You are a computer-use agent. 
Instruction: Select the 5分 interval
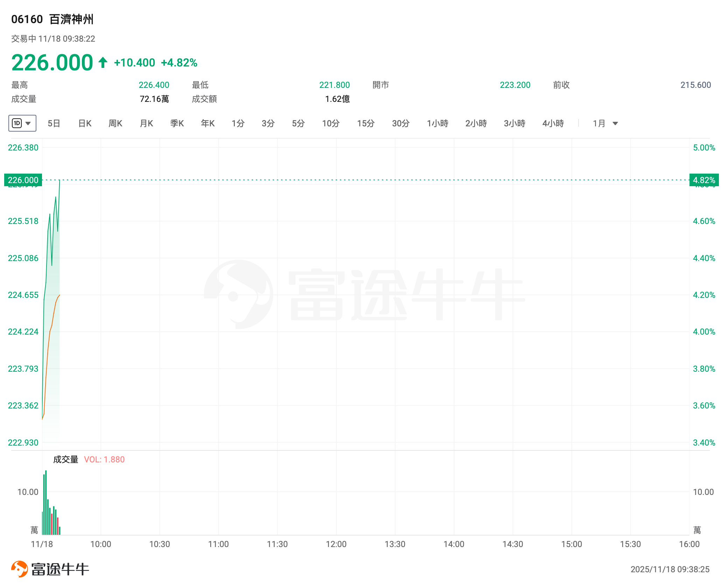click(298, 123)
